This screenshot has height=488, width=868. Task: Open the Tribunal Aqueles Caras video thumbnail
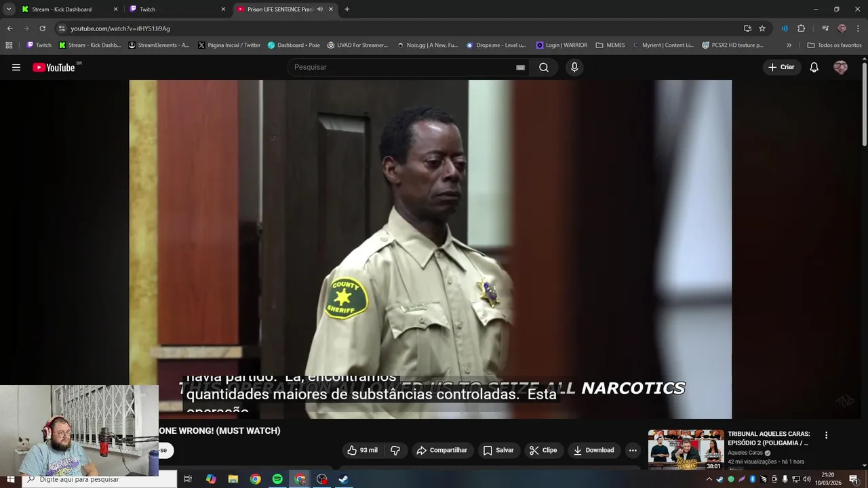686,449
